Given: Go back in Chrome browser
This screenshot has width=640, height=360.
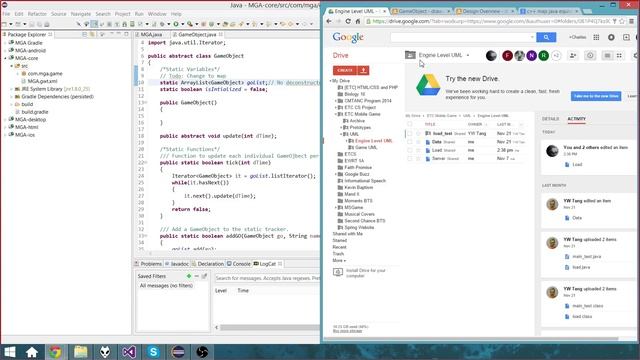Looking at the screenshot, I should (329, 21).
